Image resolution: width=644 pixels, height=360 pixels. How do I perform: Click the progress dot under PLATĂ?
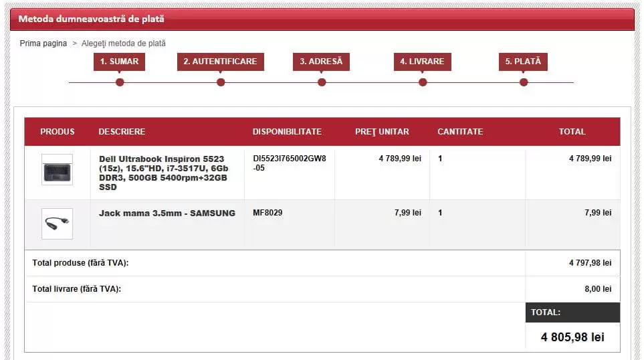point(524,82)
